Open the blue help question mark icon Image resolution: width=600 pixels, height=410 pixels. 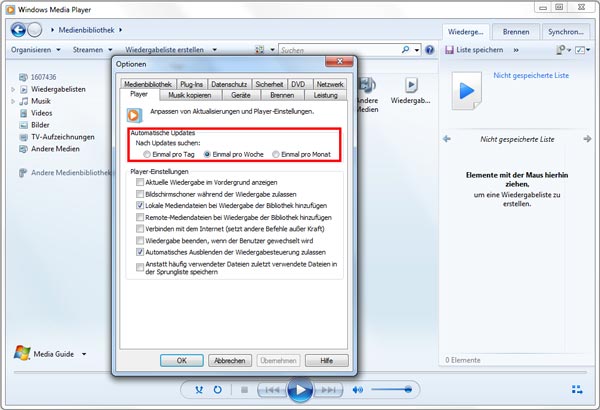point(430,50)
